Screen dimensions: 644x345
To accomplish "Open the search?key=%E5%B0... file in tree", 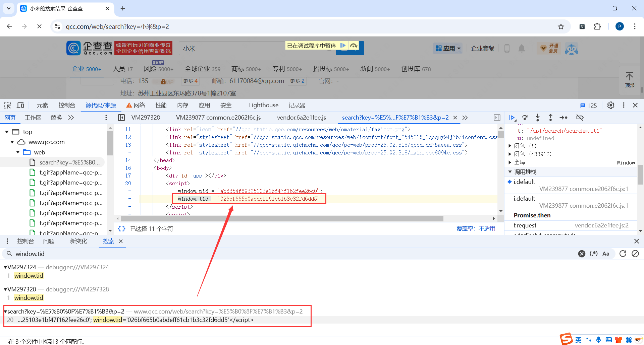I will [69, 162].
